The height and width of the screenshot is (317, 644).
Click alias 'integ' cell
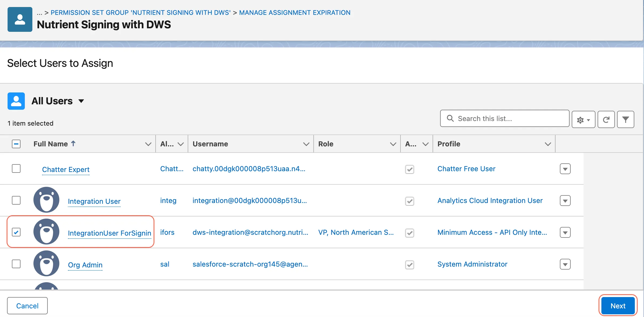click(x=168, y=201)
